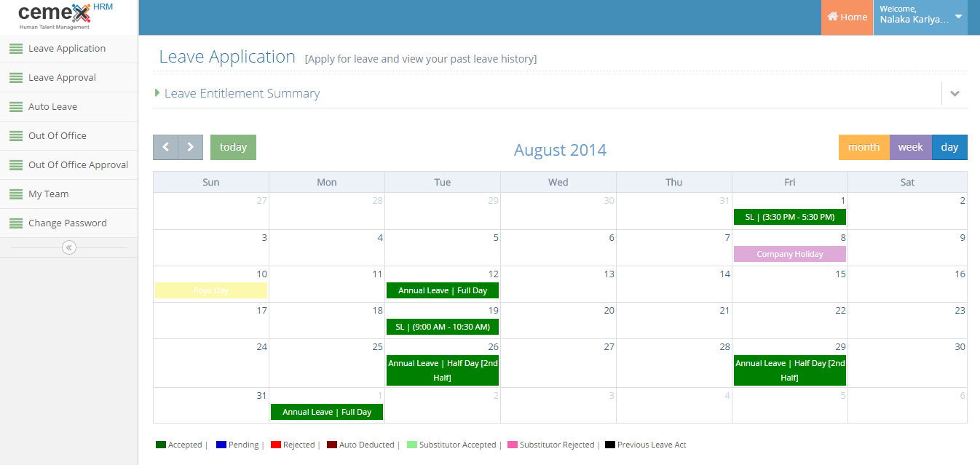Click the Leave Application page title
This screenshot has height=465, width=980.
click(x=227, y=57)
